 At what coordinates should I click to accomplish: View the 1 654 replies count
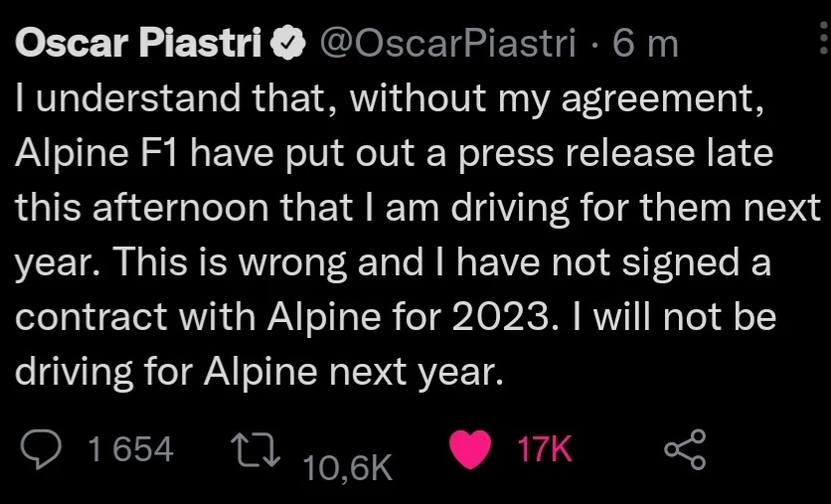[130, 449]
